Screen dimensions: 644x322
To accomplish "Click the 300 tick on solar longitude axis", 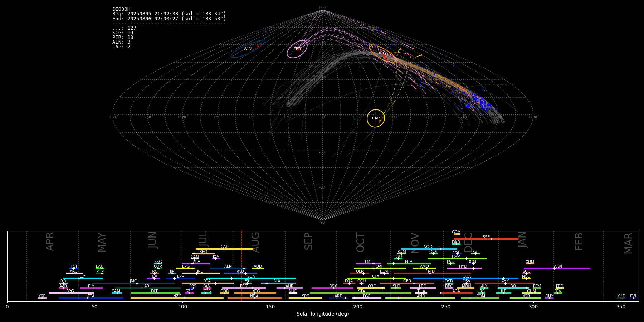I will point(533,307).
